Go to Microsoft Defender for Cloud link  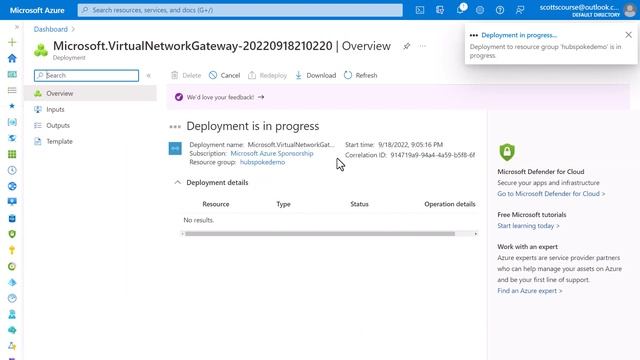coord(551,194)
